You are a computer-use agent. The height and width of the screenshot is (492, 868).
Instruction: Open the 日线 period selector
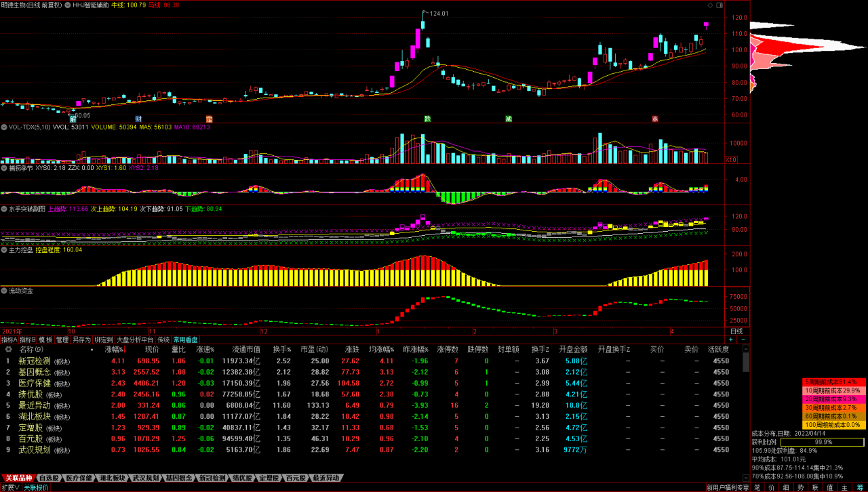[736, 331]
